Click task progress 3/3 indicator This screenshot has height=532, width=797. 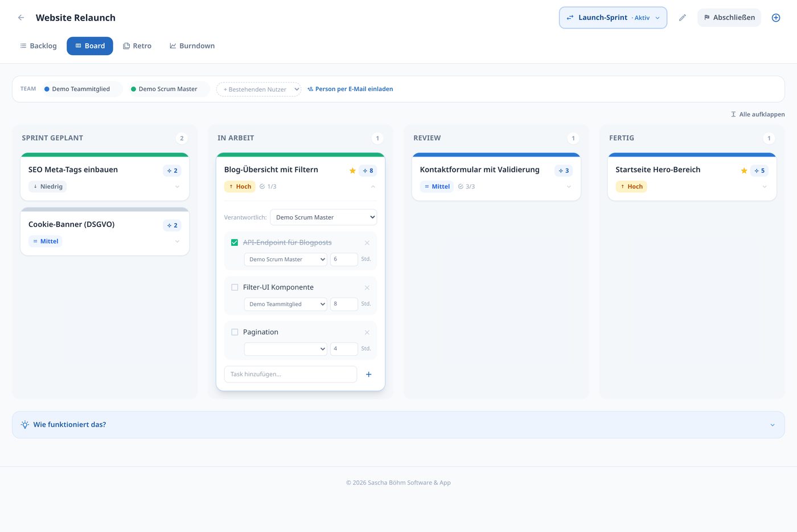466,187
